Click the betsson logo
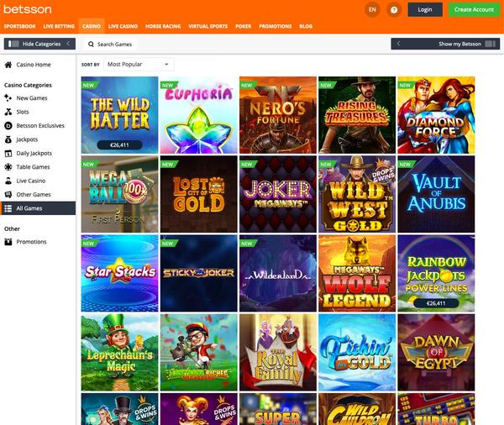504x425 pixels. click(28, 9)
